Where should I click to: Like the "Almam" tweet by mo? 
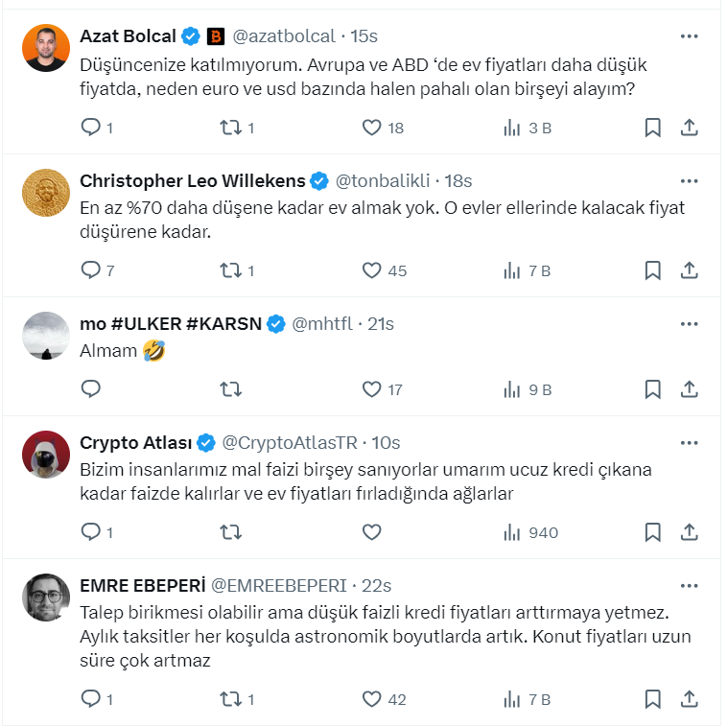(x=372, y=388)
